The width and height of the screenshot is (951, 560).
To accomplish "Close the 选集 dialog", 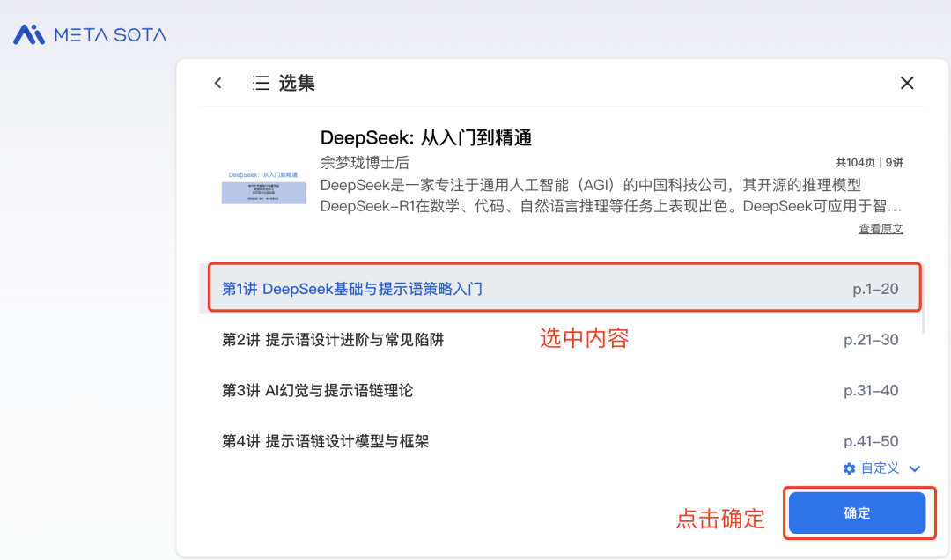I will click(907, 83).
